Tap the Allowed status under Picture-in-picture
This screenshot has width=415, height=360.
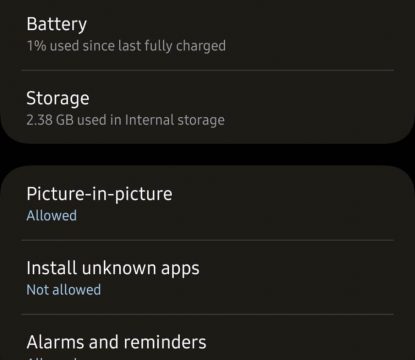click(x=52, y=216)
